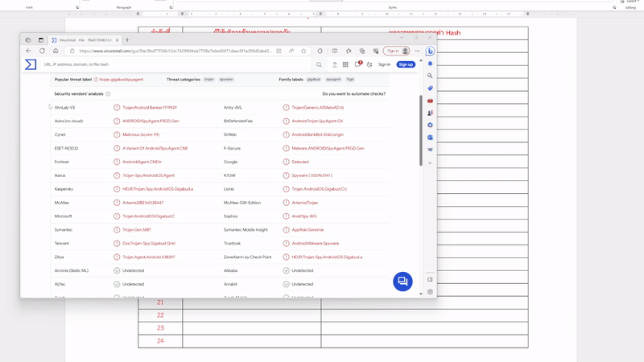Open the Edge tab actions menu icon

[41, 40]
